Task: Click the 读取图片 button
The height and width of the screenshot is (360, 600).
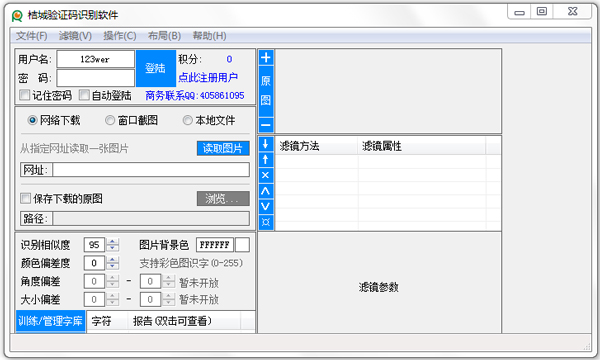Action: tap(223, 148)
